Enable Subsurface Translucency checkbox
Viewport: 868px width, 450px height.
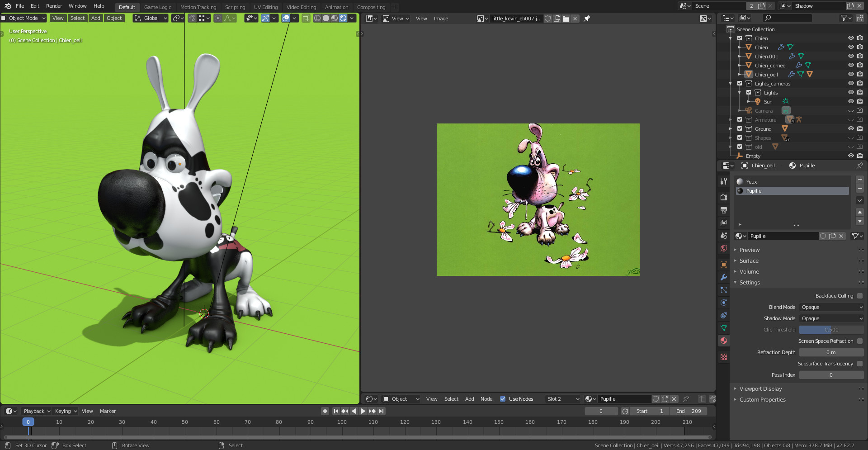(860, 364)
